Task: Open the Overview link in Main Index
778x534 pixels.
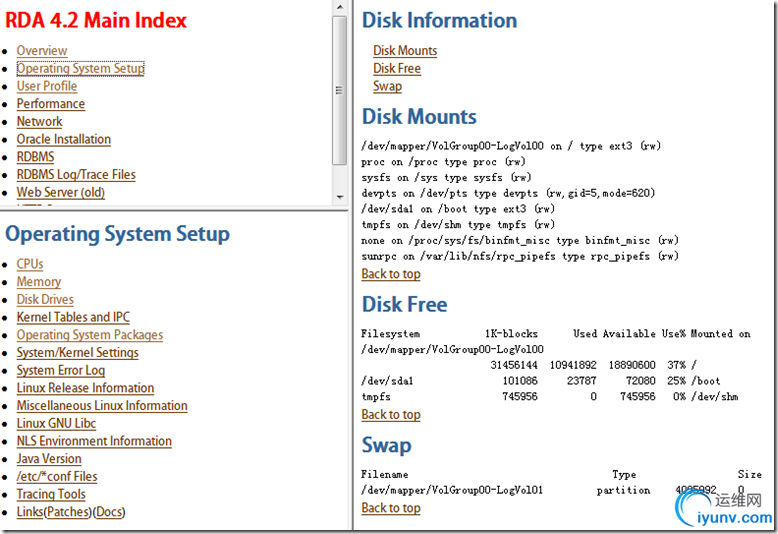Action: pos(42,51)
